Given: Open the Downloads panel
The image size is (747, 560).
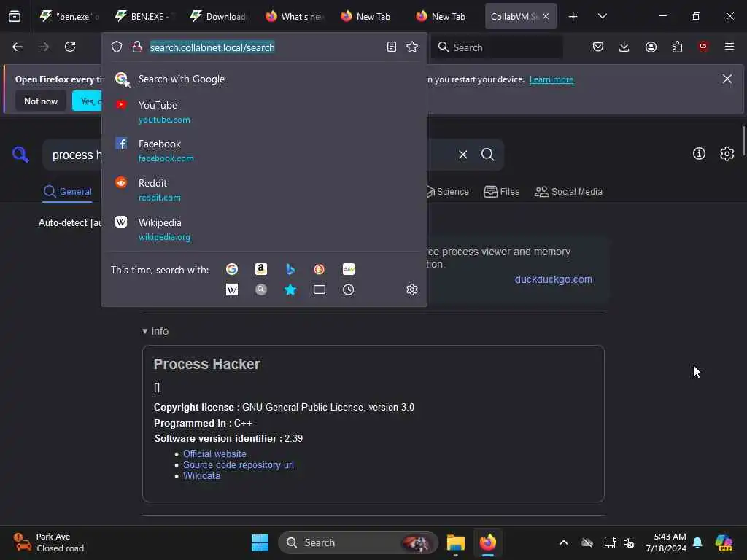Looking at the screenshot, I should 624,47.
